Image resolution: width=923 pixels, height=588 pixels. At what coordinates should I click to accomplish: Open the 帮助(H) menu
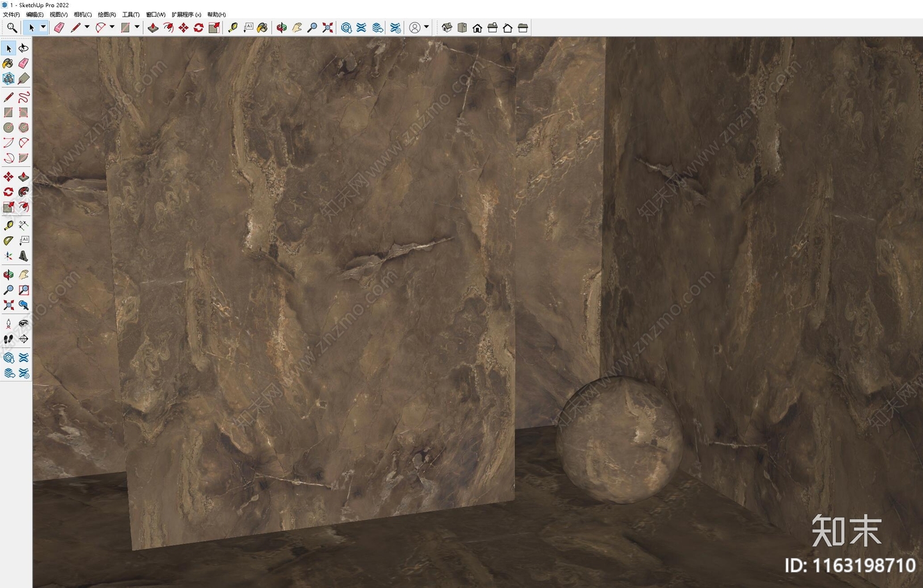tap(216, 14)
